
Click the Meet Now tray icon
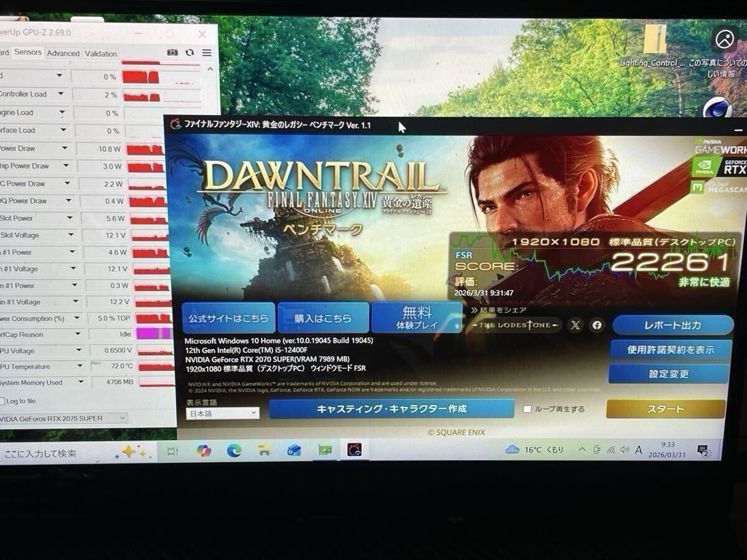tap(596, 450)
